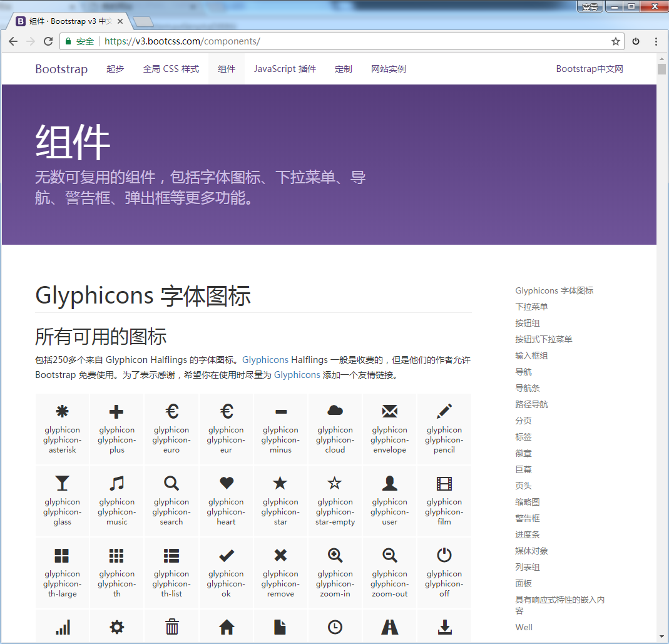Jump to 下拉菜单 in the sidebar
Viewport: 669px width, 644px height.
click(x=531, y=307)
